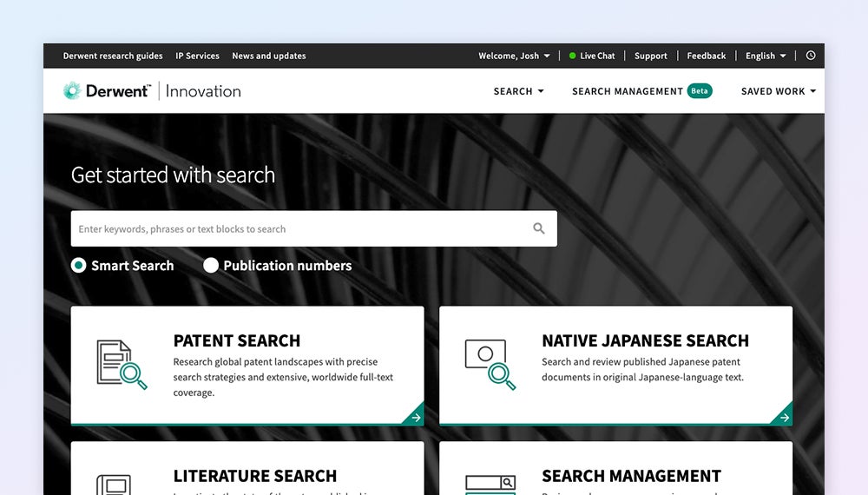868x495 pixels.
Task: Open the Feedback link in top bar
Action: (706, 56)
